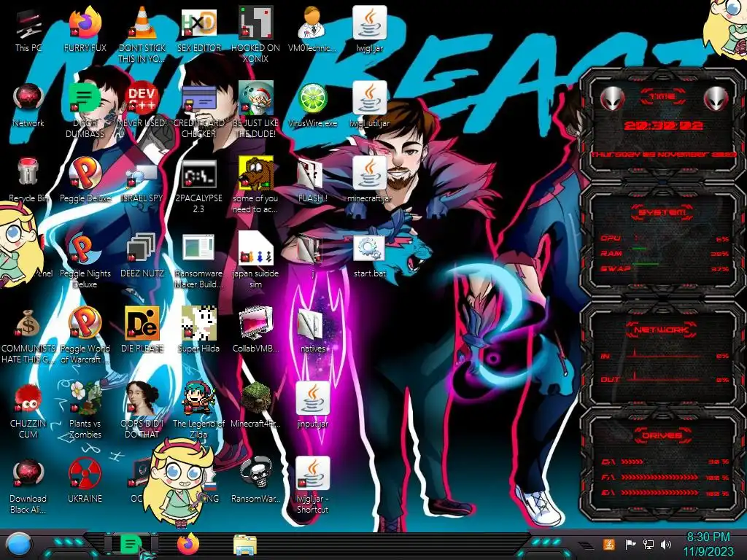The image size is (747, 560).
Task: Open network status tray icon
Action: [x=649, y=544]
